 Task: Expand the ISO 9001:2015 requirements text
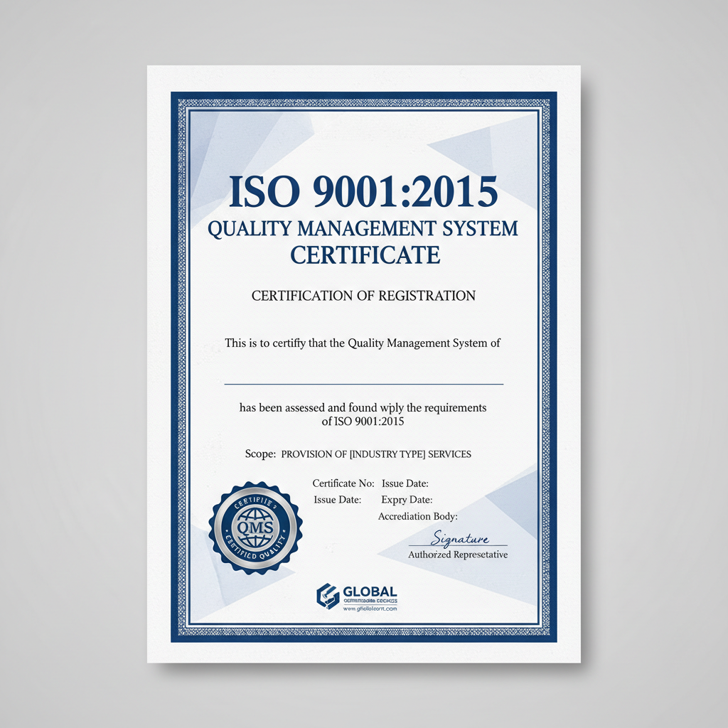(x=363, y=414)
